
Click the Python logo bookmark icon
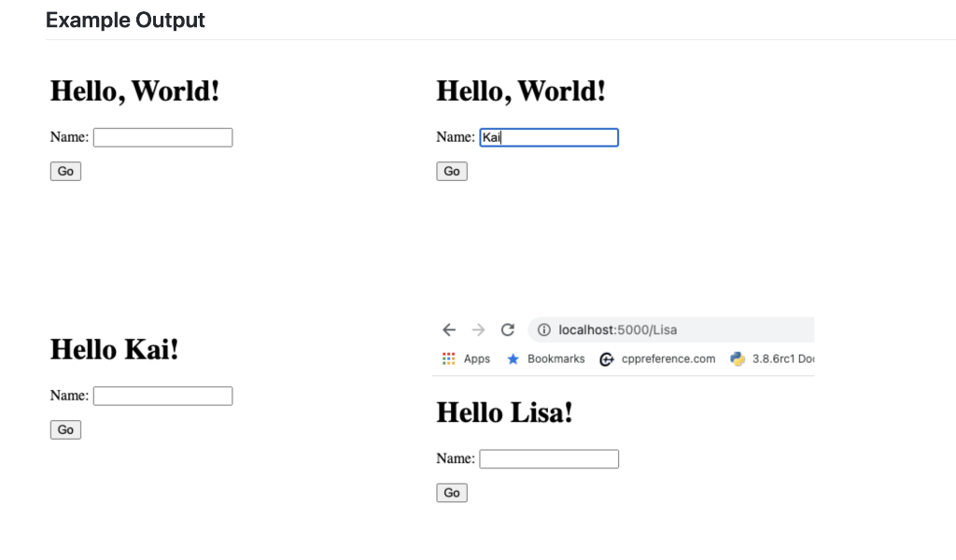(738, 358)
